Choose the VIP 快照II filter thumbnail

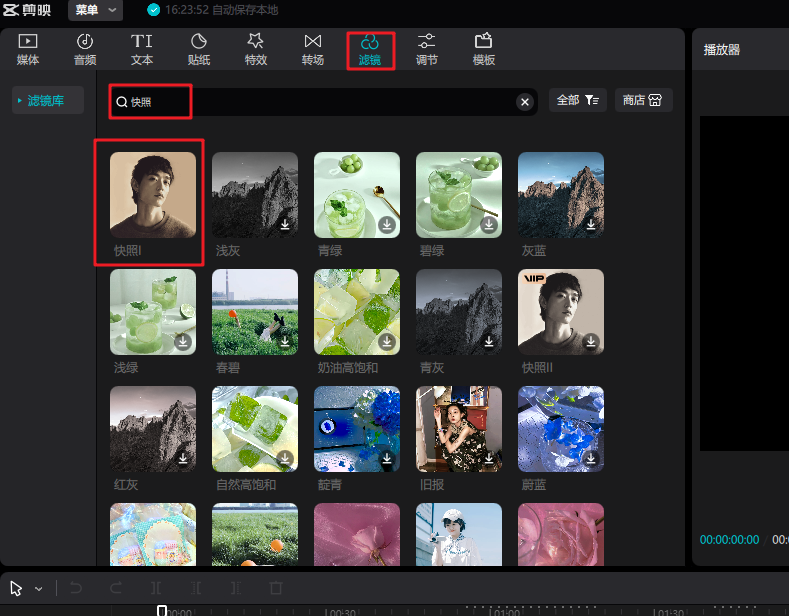[x=560, y=312]
